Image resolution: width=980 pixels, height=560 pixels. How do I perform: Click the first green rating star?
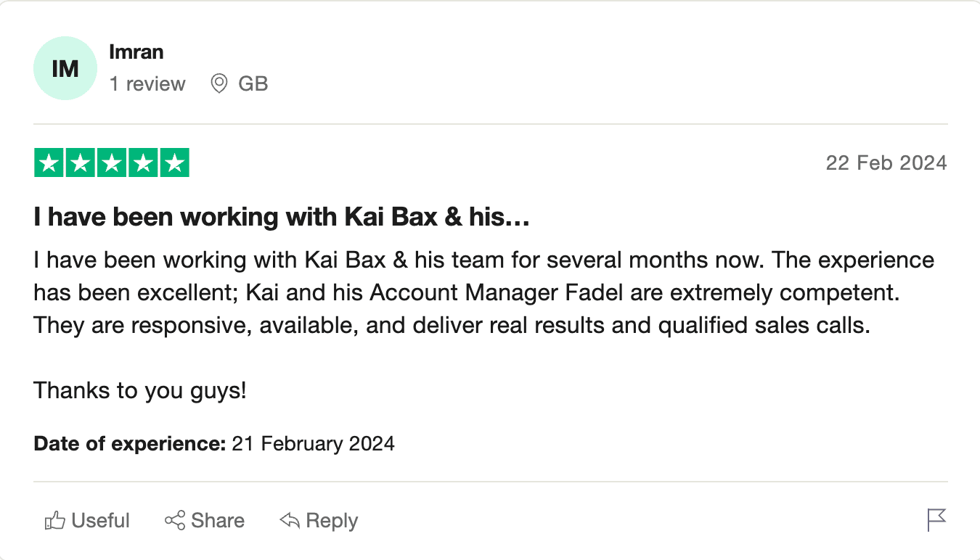click(49, 163)
